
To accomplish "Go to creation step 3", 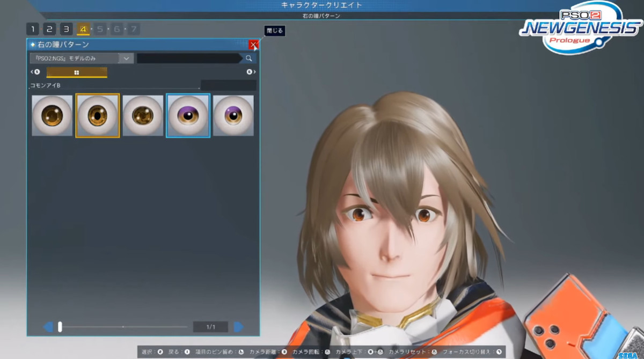I will click(x=66, y=29).
